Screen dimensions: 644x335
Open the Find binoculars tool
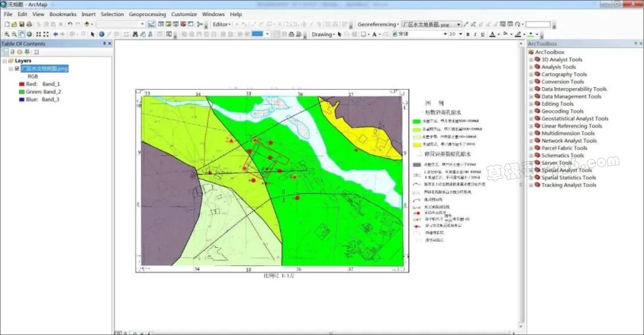pos(135,34)
